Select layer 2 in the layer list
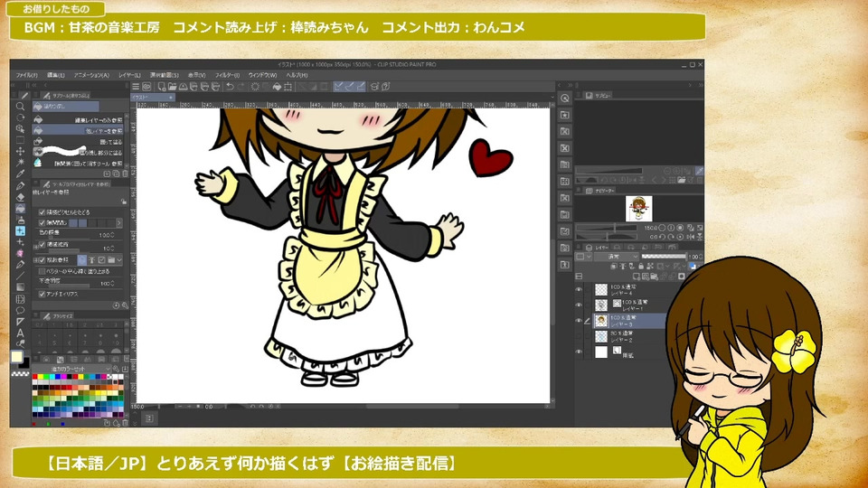Viewport: 868px width, 488px height. point(630,336)
